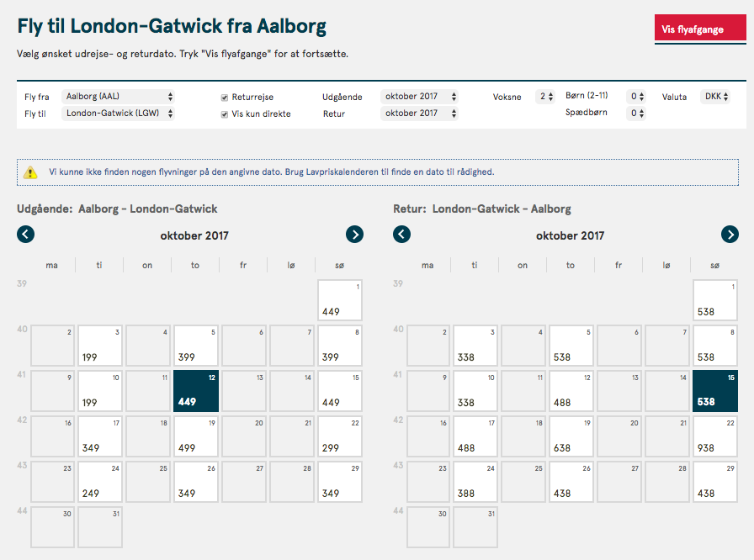The width and height of the screenshot is (754, 560).
Task: Toggle the Vis kun direkte checkbox
Action: tap(224, 114)
